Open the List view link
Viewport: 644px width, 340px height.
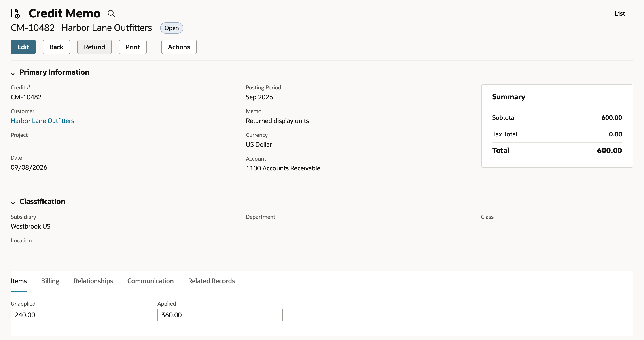pos(620,13)
